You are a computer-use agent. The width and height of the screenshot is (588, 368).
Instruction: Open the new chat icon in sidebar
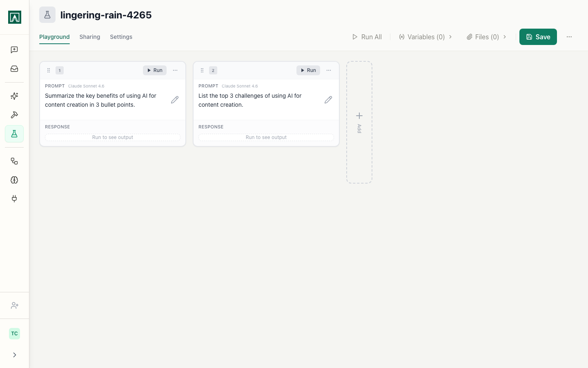coord(14,50)
